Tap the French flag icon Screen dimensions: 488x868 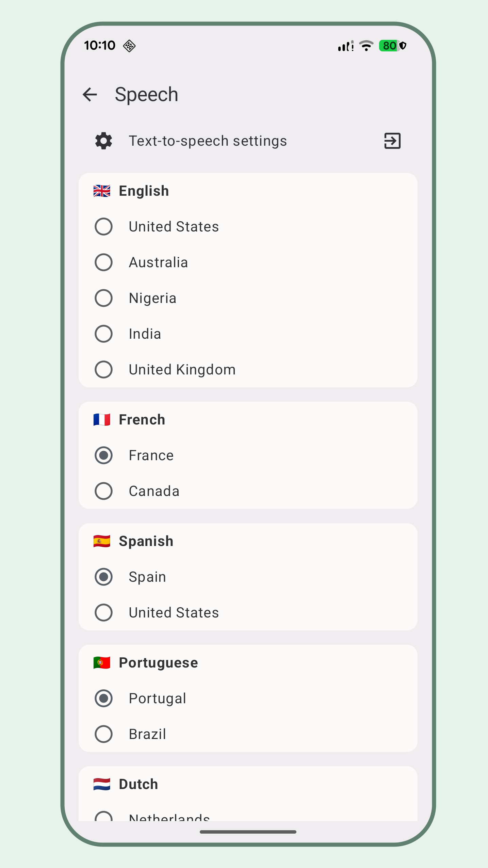[102, 420]
